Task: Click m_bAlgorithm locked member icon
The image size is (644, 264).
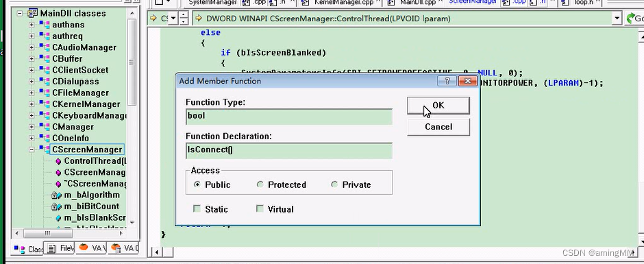Action: click(x=56, y=195)
